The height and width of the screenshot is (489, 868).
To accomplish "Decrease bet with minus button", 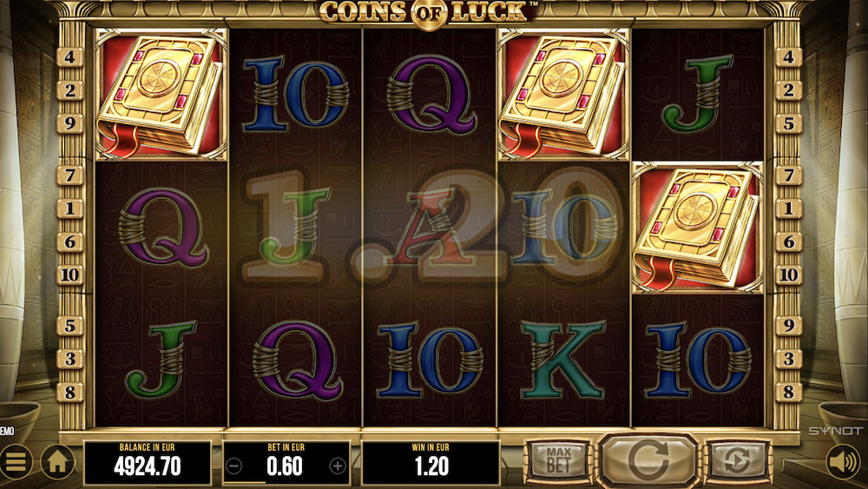I will [234, 466].
